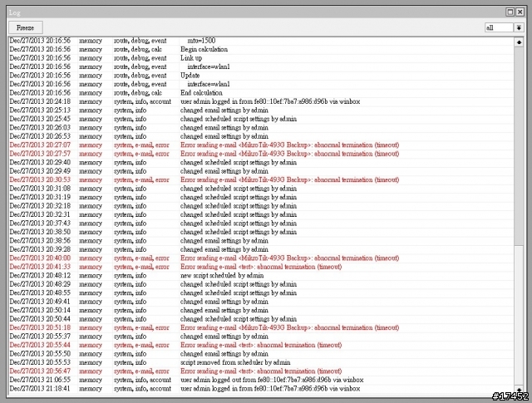
Task: Select the 'Update' log entry
Action: (x=261, y=76)
